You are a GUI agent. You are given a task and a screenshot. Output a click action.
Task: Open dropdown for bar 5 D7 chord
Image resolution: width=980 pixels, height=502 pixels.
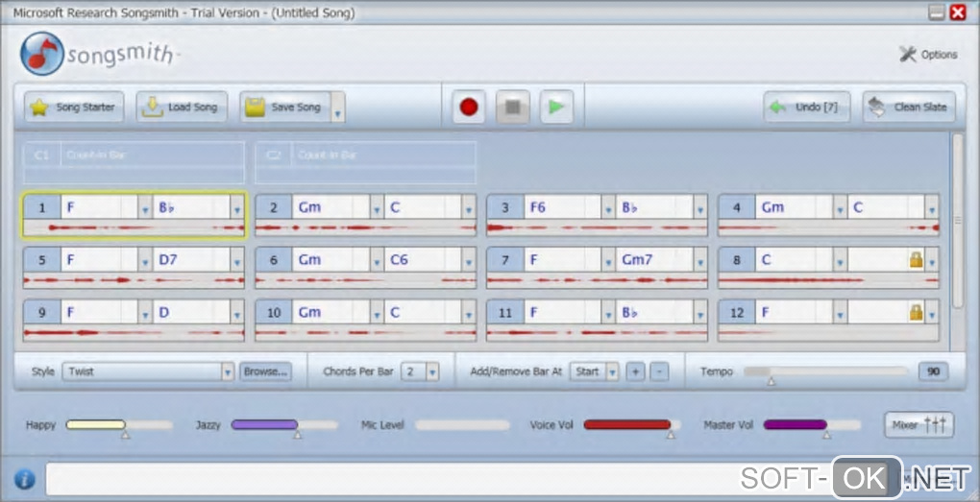(x=237, y=261)
